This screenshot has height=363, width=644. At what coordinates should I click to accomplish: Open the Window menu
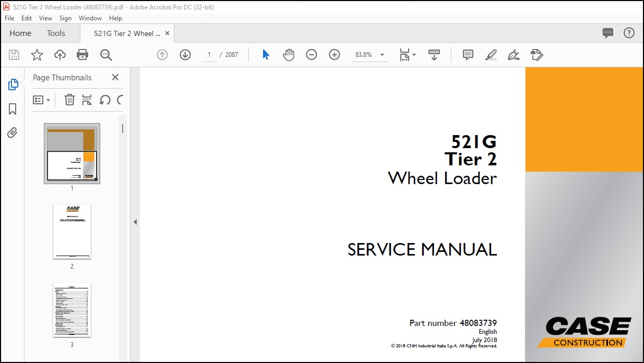pos(90,18)
